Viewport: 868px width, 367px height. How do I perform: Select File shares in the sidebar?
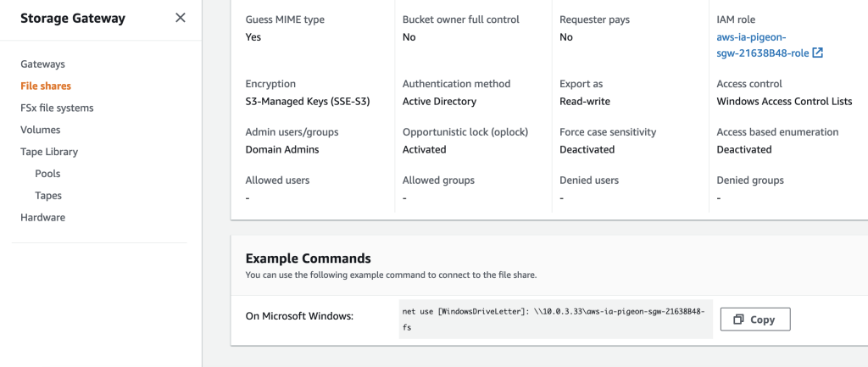46,86
